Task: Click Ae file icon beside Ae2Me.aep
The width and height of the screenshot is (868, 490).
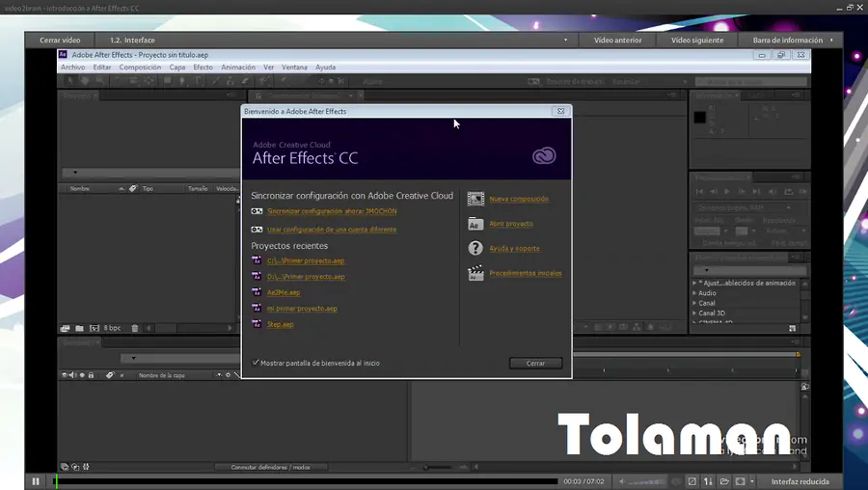Action: point(257,292)
